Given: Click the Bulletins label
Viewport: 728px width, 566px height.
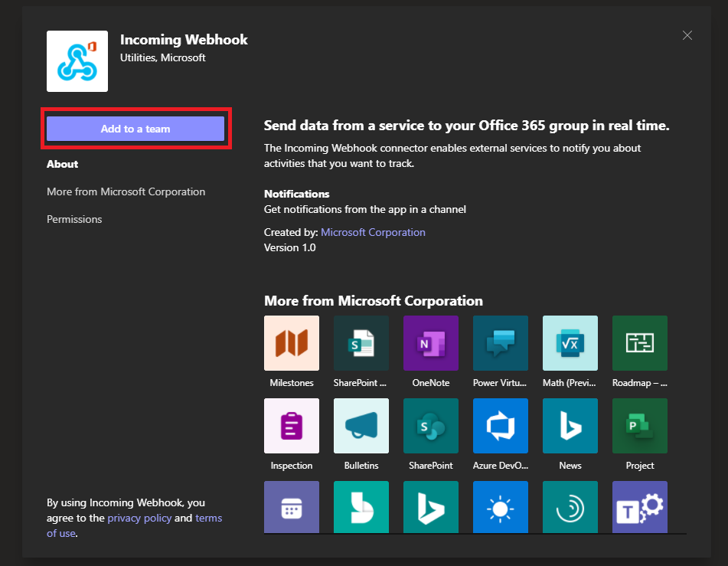Looking at the screenshot, I should (361, 466).
